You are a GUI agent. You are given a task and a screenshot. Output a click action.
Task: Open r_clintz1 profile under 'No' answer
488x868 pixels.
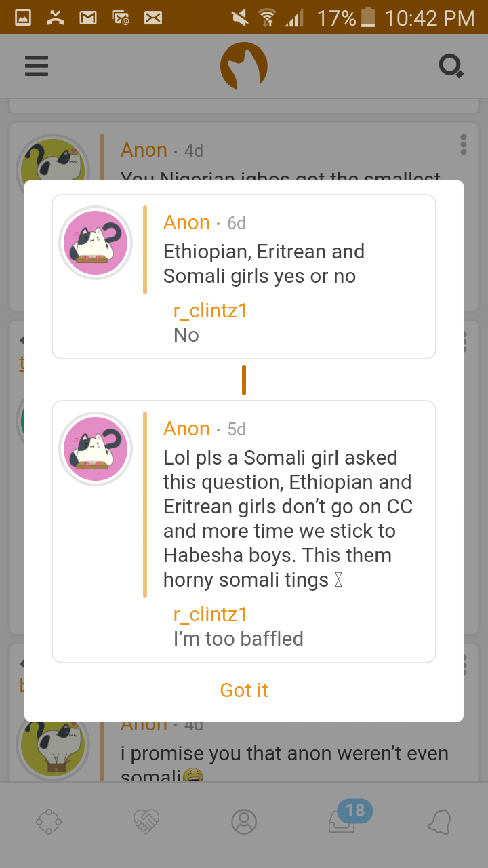tap(210, 311)
